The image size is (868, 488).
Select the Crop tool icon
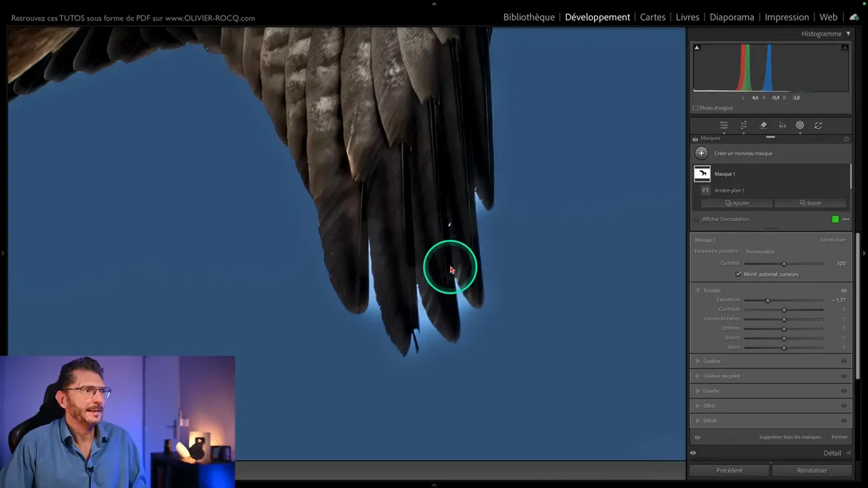pyautogui.click(x=744, y=125)
